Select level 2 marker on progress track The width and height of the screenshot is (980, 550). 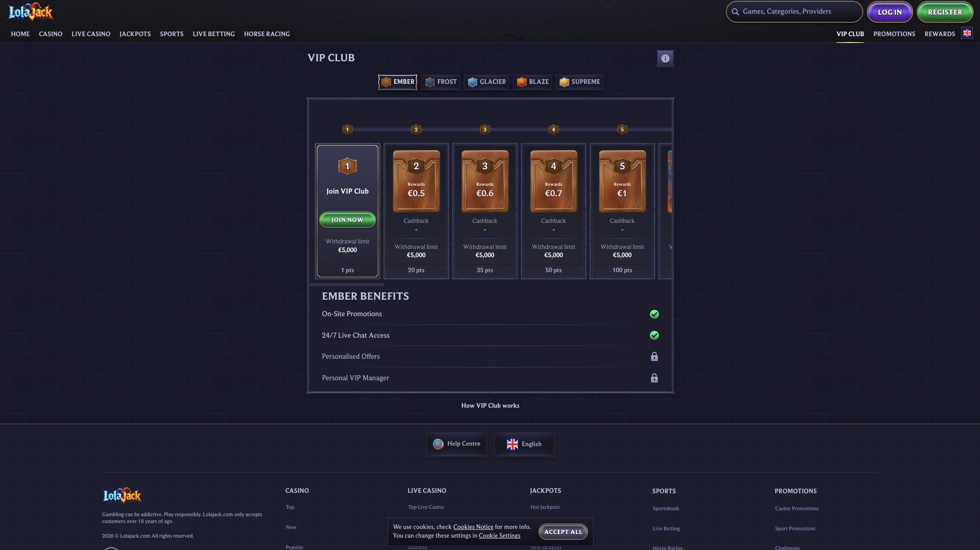pyautogui.click(x=416, y=129)
